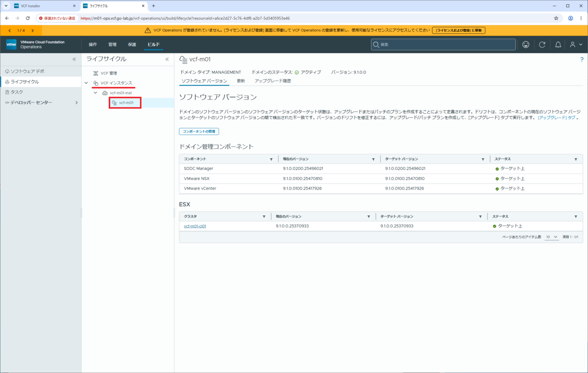The image size is (588, 373).
Task: Open the 管理 top menu
Action: 112,45
